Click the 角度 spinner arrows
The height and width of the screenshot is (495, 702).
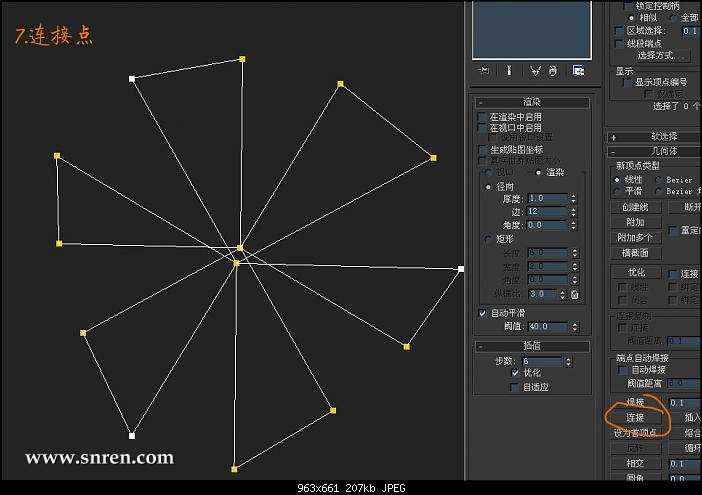pos(574,225)
